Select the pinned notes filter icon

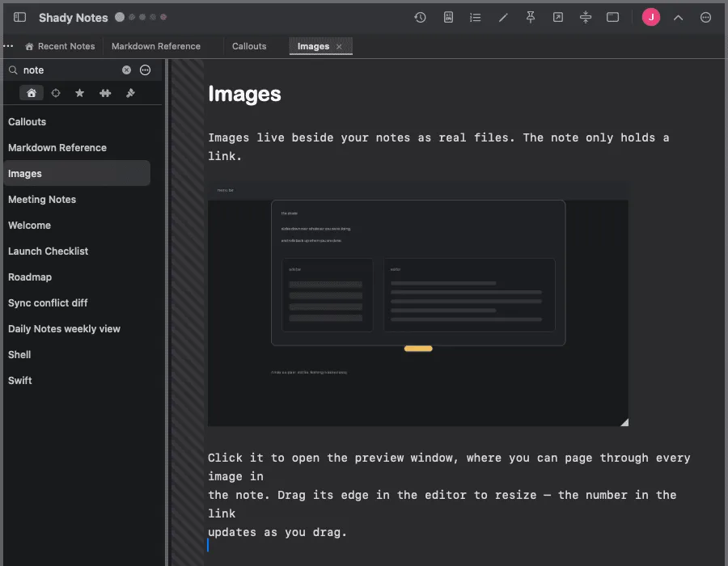(x=130, y=93)
